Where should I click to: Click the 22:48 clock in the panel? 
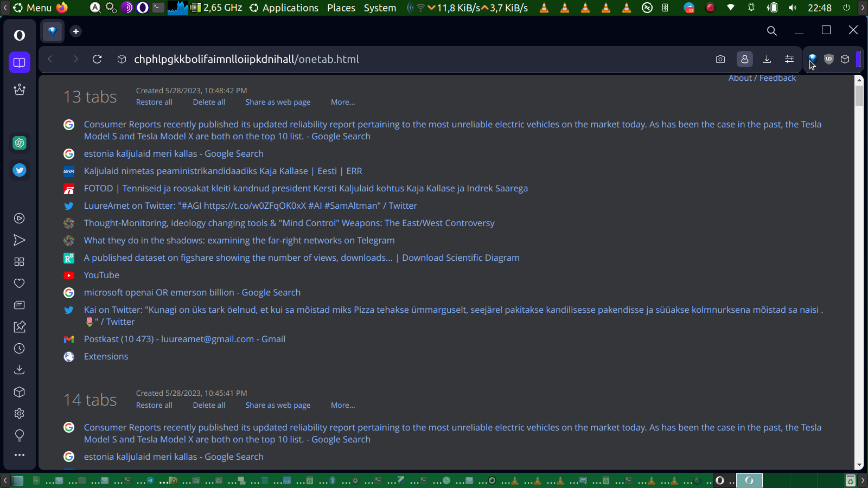819,8
